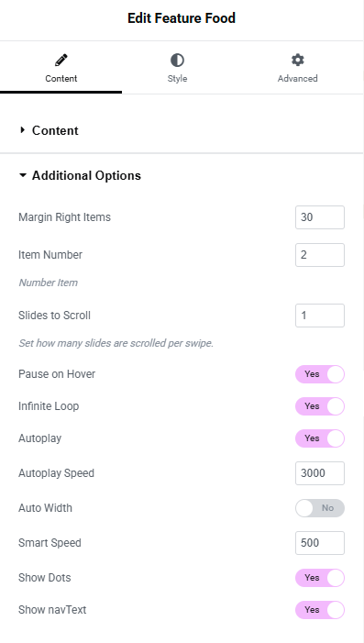Click the pencil icon on Content tab
This screenshot has height=643, width=364.
click(x=61, y=61)
